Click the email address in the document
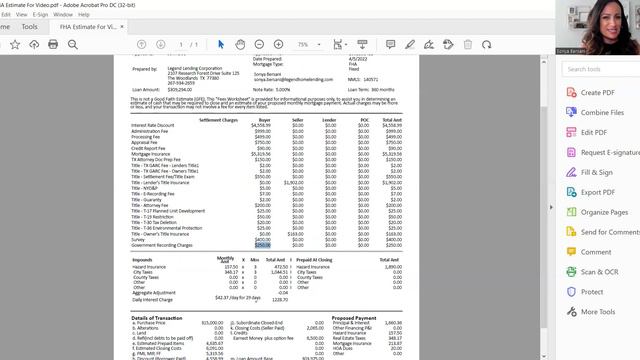Image resolution: width=640 pixels, height=360 pixels. coord(293,80)
